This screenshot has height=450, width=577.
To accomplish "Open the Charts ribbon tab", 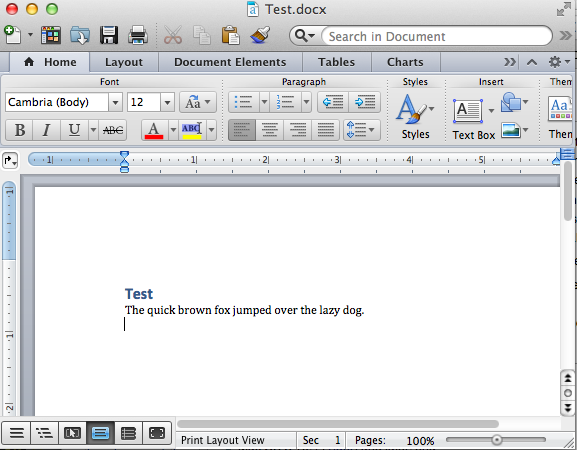I will (405, 62).
